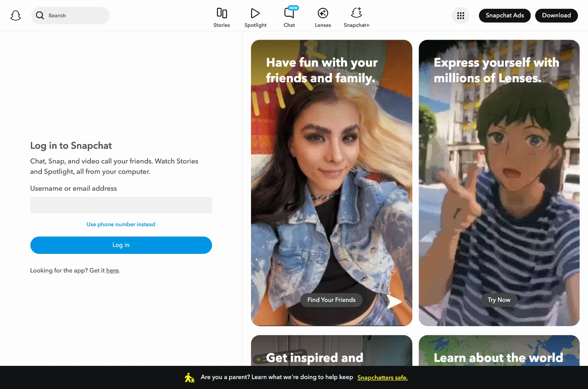Viewport: 588px width, 389px height.
Task: Click the blue Log in button
Action: point(121,245)
